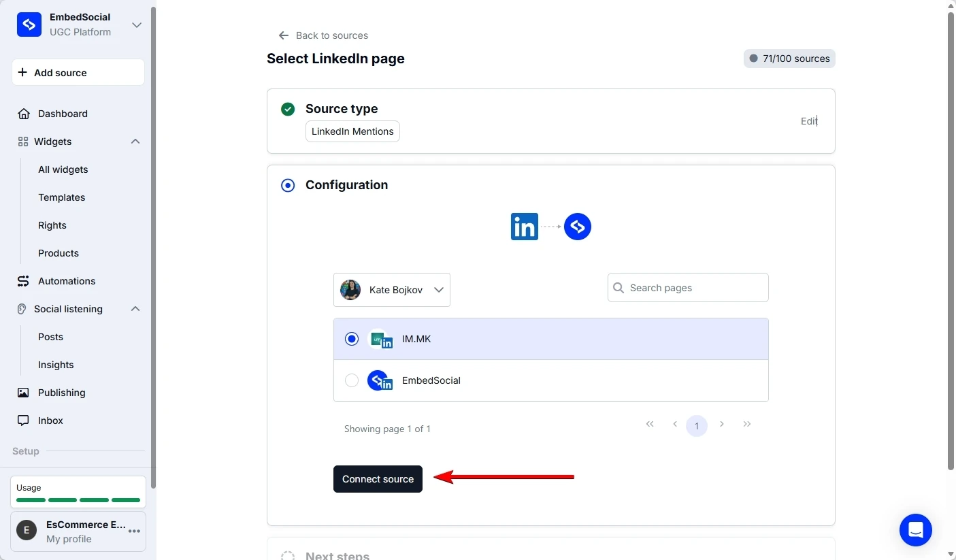
Task: Click the Widgets grid icon
Action: click(x=23, y=142)
